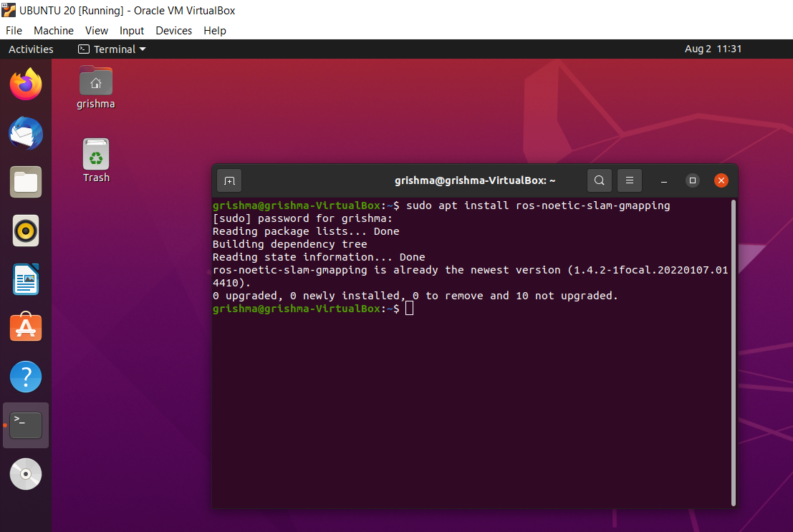The image size is (793, 532).
Task: Minimize the Terminal window
Action: pos(664,180)
